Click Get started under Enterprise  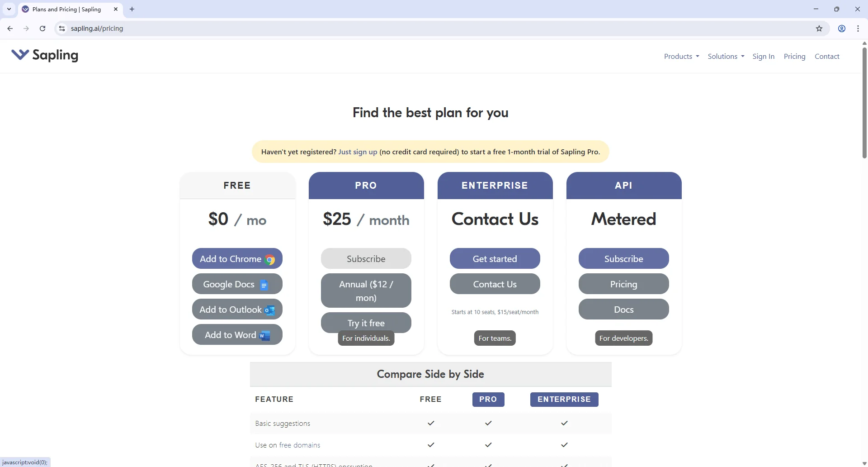click(x=495, y=259)
